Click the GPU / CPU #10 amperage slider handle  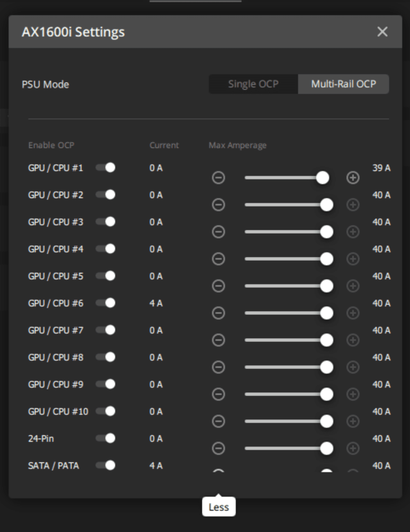(x=326, y=421)
